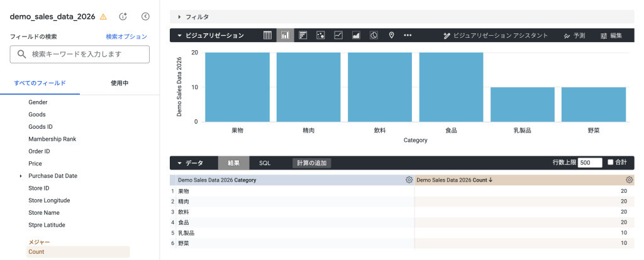The height and width of the screenshot is (260, 644).
Task: Collapse the field picker with arrow icon
Action: pos(145,17)
